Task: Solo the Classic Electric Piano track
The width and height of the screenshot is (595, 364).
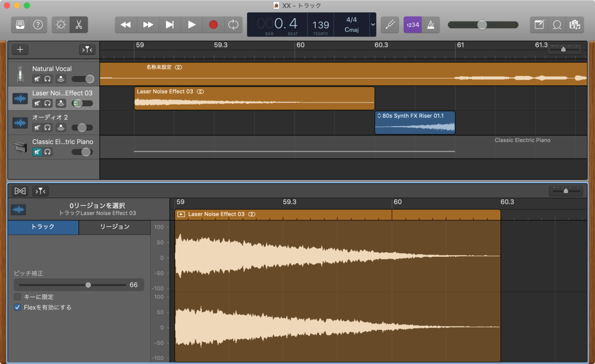Action: [x=48, y=152]
